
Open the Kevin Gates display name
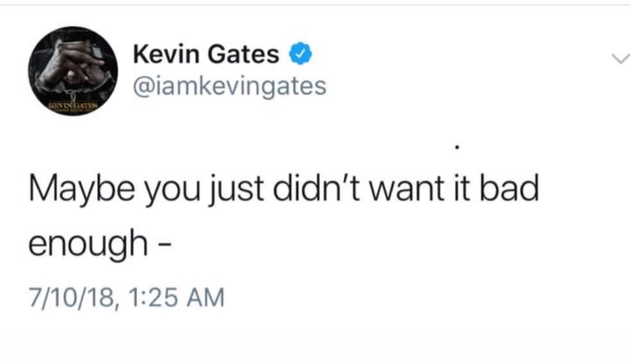[206, 55]
